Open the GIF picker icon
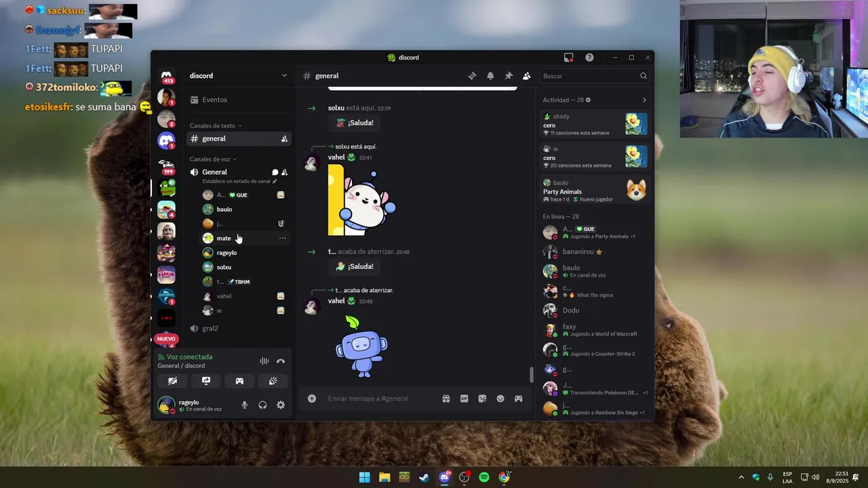The height and width of the screenshot is (488, 868). pos(464,399)
